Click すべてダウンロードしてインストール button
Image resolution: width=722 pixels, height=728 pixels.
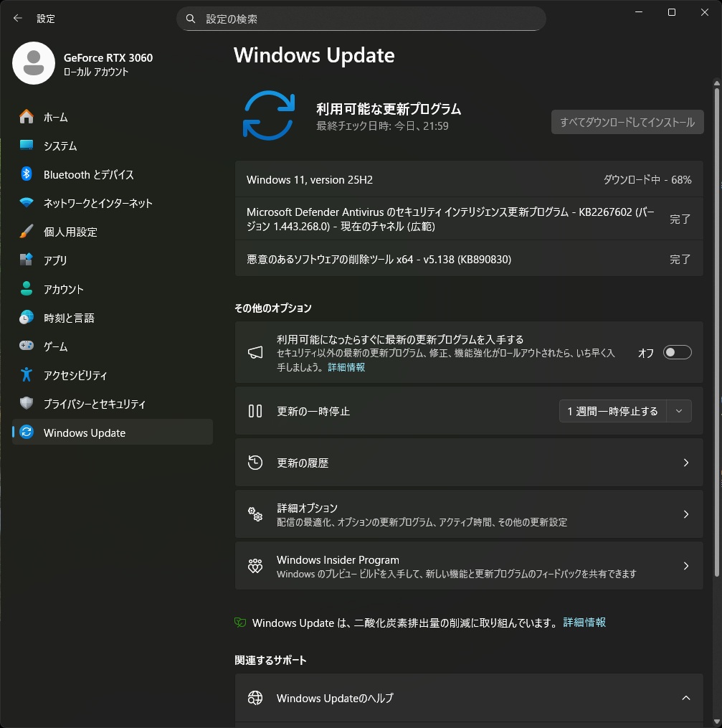coord(627,122)
